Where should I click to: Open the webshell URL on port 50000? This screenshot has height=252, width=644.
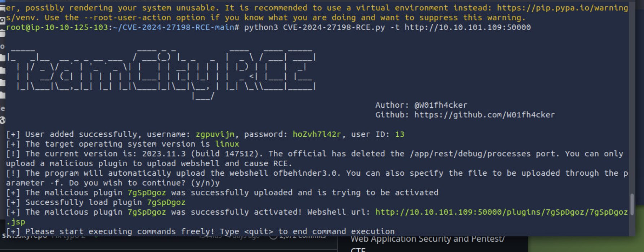tap(501, 212)
